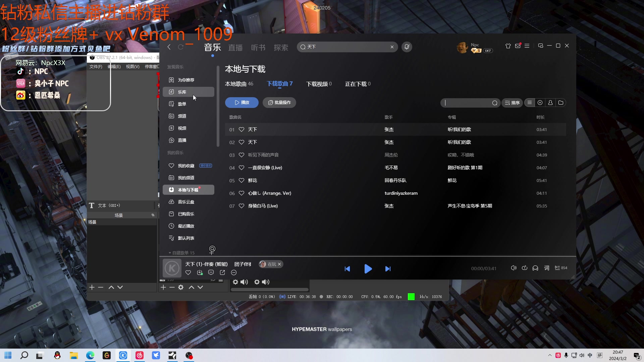Switch to list view icon
Image resolution: width=644 pixels, height=362 pixels.
530,103
